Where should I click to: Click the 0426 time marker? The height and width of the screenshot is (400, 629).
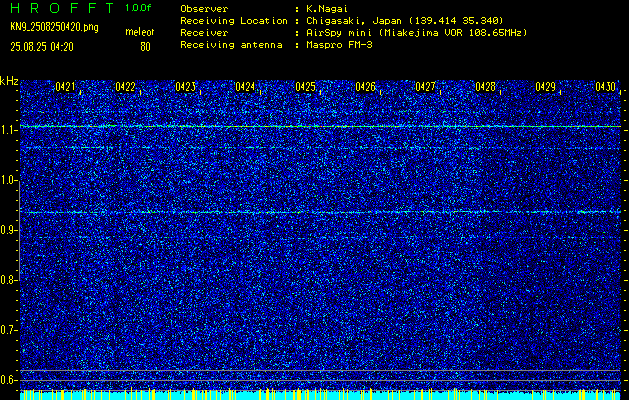pyautogui.click(x=365, y=87)
